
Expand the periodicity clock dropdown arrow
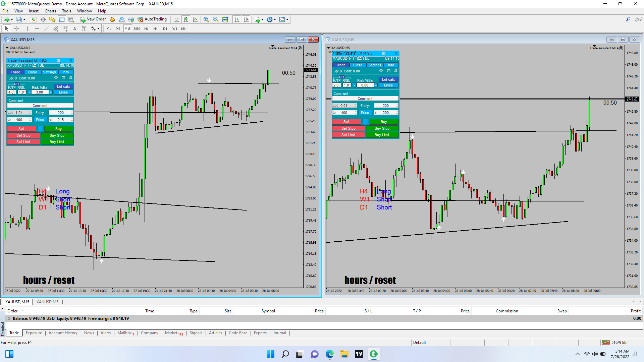(x=275, y=19)
